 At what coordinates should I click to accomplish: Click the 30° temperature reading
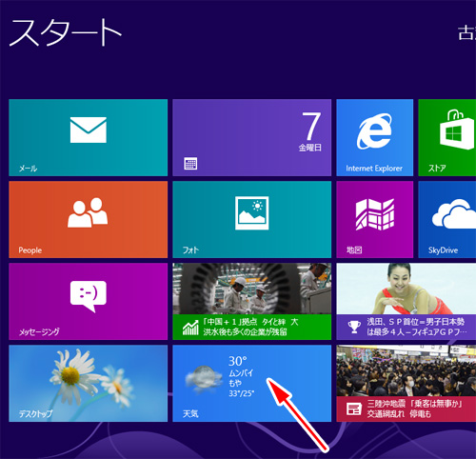[x=237, y=361]
